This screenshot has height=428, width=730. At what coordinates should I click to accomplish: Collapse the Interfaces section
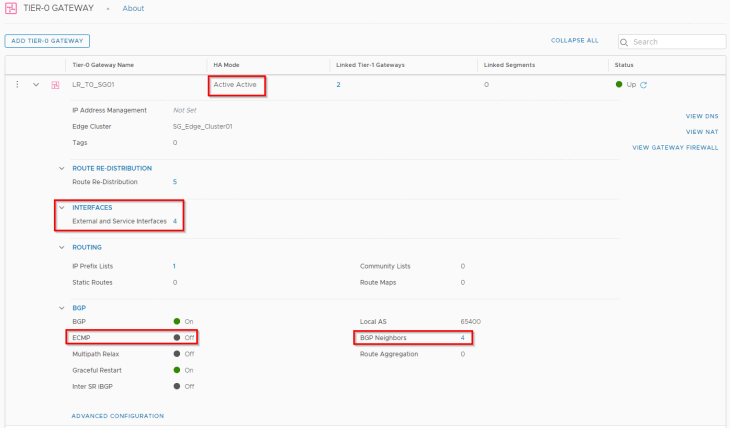point(61,208)
